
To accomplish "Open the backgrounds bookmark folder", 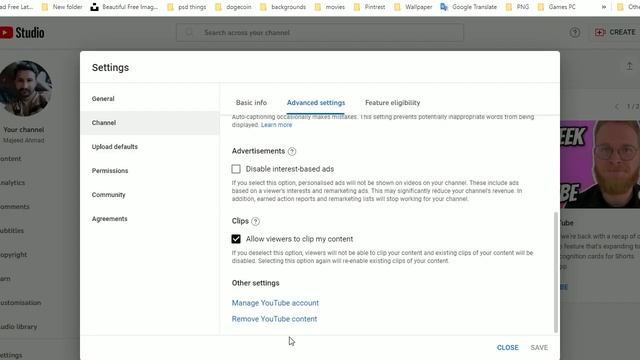I will point(282,7).
